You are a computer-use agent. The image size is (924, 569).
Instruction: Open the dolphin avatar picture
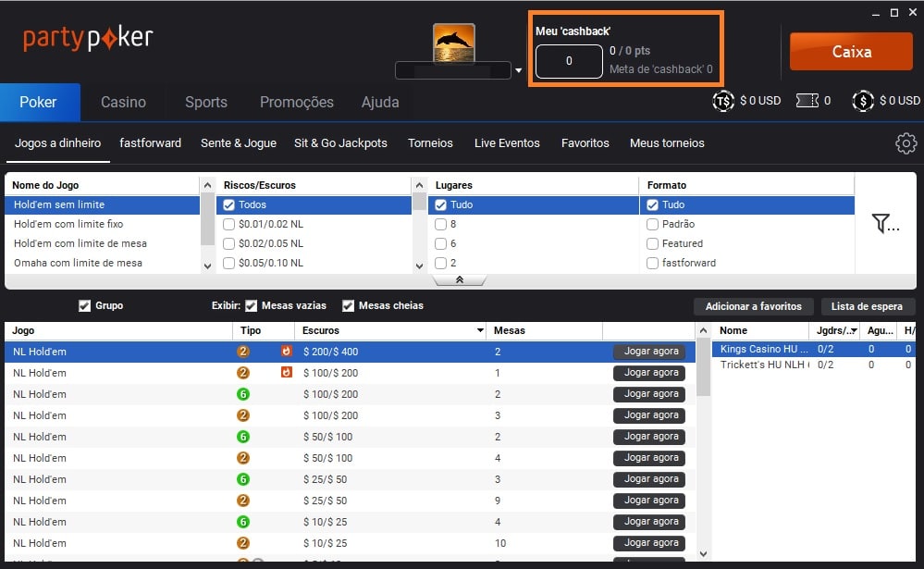(x=454, y=43)
